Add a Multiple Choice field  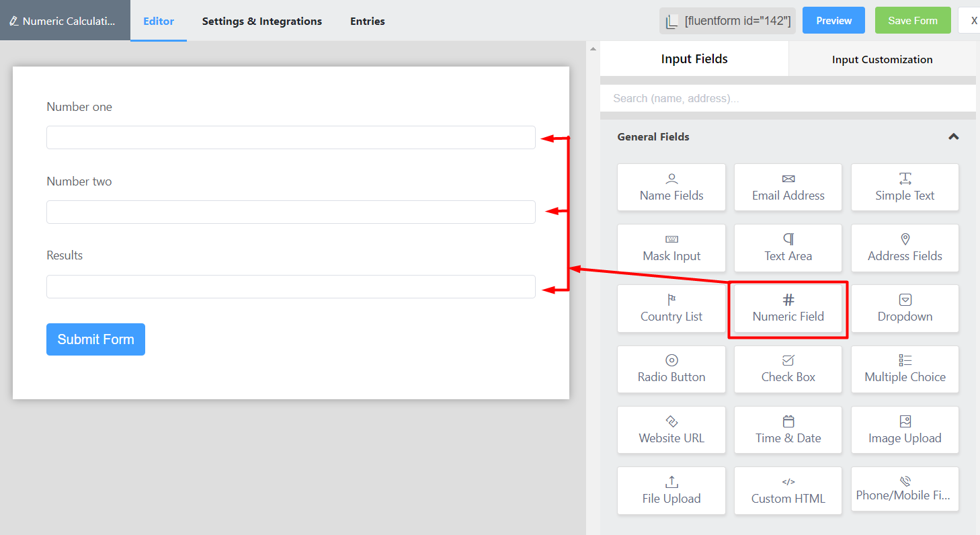tap(905, 369)
